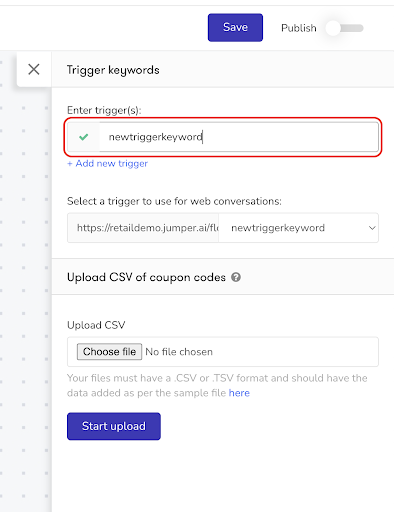Click the Start upload button
The height and width of the screenshot is (512, 394).
pyautogui.click(x=114, y=426)
